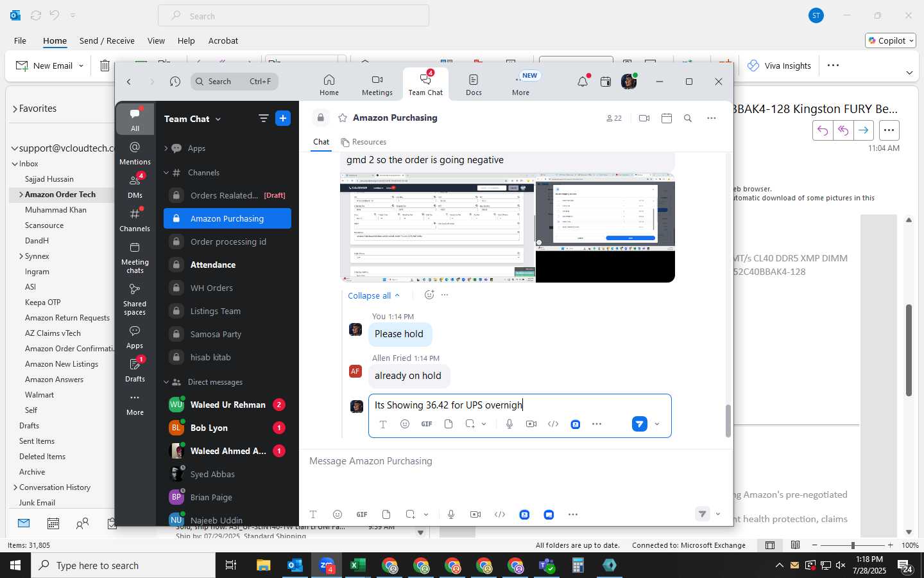Start new chat with plus button

point(283,118)
